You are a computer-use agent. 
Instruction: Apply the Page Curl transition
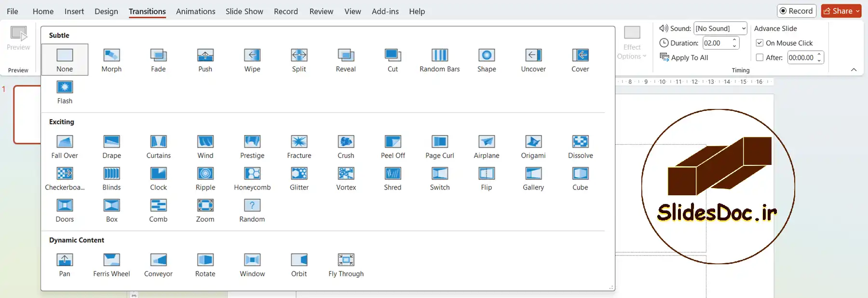pyautogui.click(x=439, y=147)
